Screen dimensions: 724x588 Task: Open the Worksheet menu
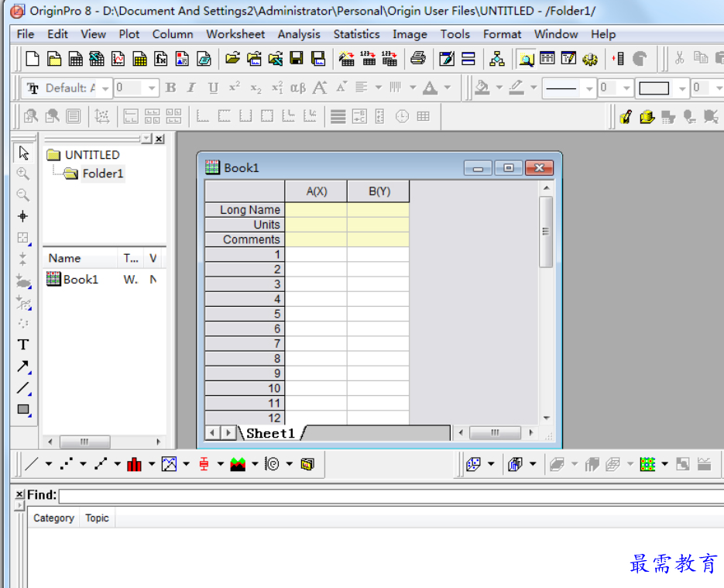pyautogui.click(x=235, y=34)
